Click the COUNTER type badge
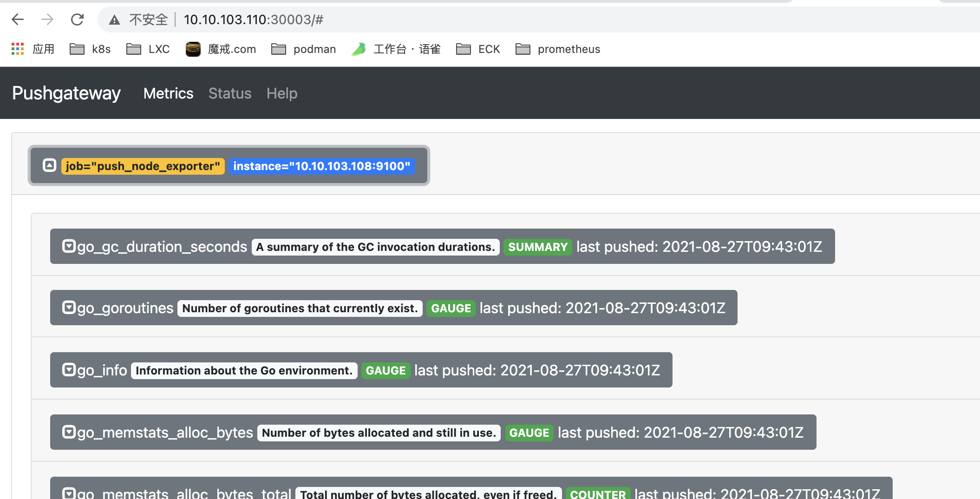980x499 pixels. [x=598, y=493]
